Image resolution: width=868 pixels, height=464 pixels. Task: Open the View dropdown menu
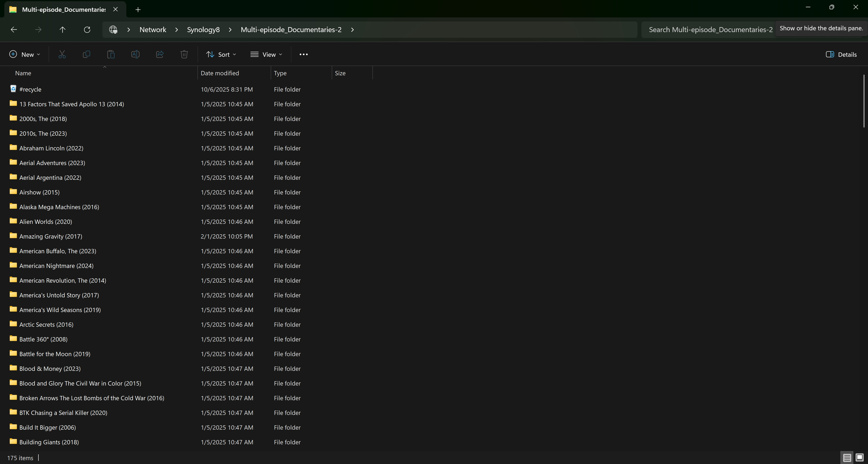pos(266,54)
